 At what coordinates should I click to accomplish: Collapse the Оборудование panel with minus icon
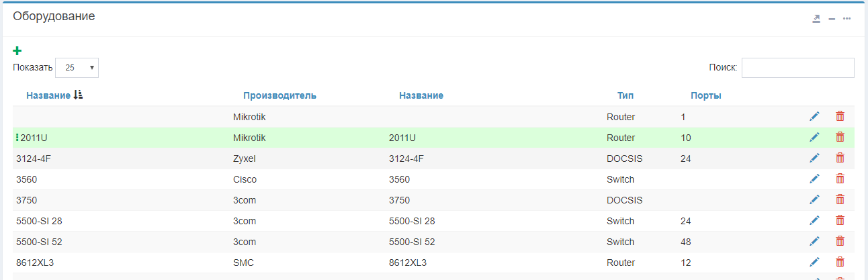point(832,19)
